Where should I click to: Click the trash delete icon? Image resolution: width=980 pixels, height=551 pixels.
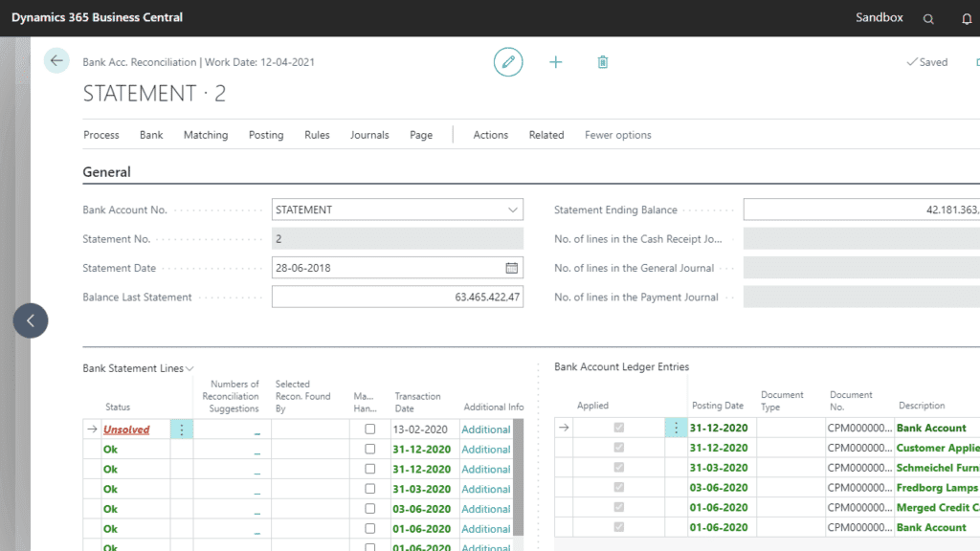[x=603, y=62]
